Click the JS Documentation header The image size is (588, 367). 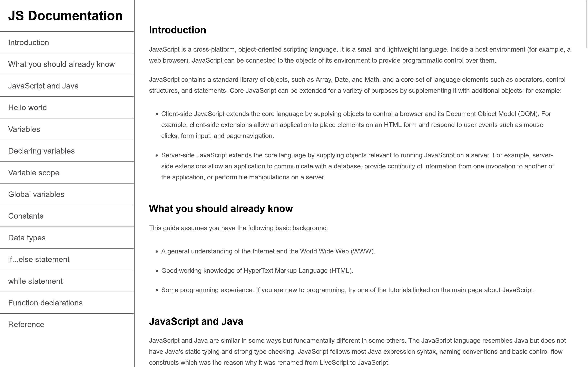pos(66,15)
